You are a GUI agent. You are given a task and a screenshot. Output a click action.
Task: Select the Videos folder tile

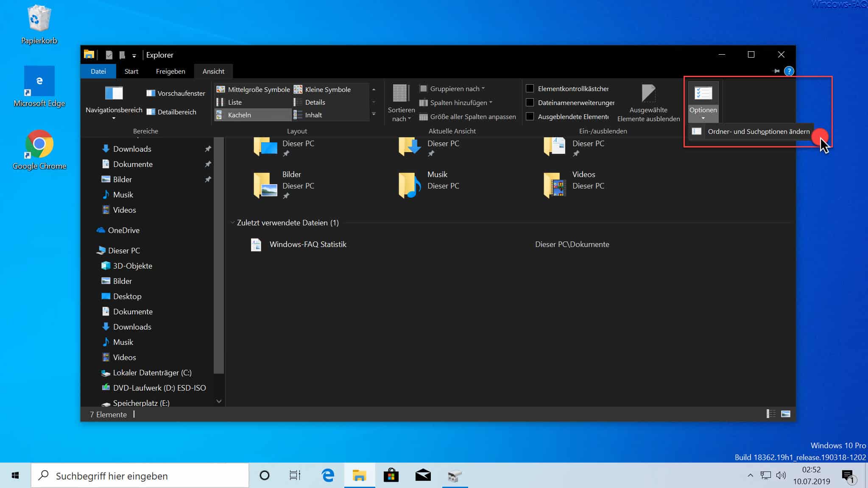pos(574,185)
